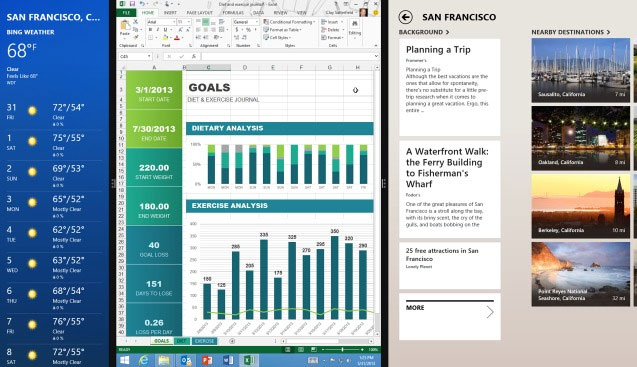Expand the Conditional Formatting dropdown
Screen dimensions: 637x367
289,22
